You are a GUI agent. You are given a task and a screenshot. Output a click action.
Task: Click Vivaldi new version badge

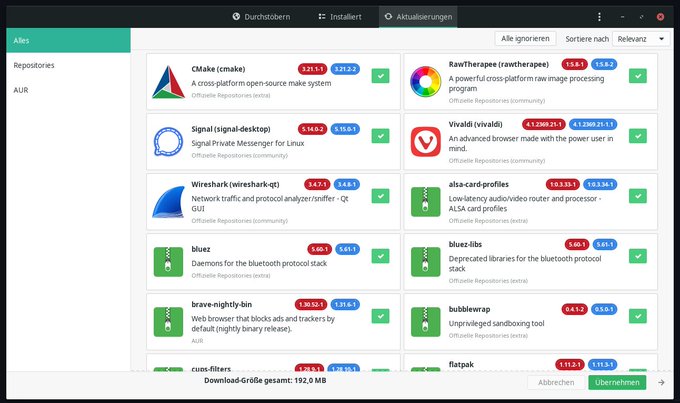(593, 124)
